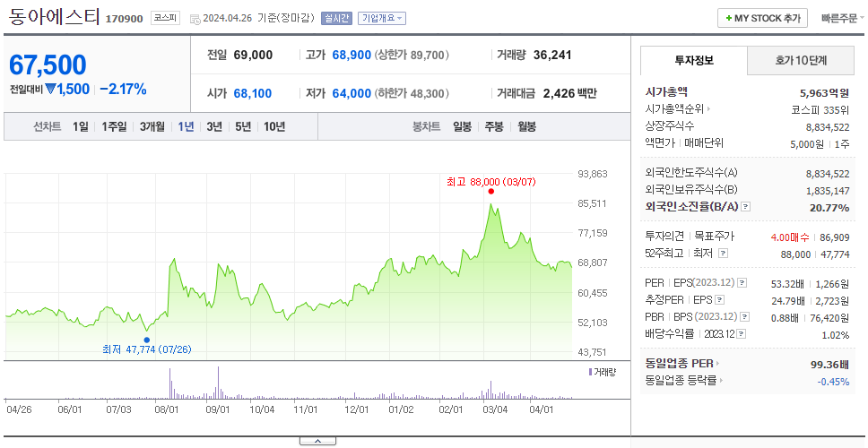Image resolution: width=868 pixels, height=448 pixels.
Task: Click the blue 최저 47,774 marker dot
Action: tap(147, 340)
